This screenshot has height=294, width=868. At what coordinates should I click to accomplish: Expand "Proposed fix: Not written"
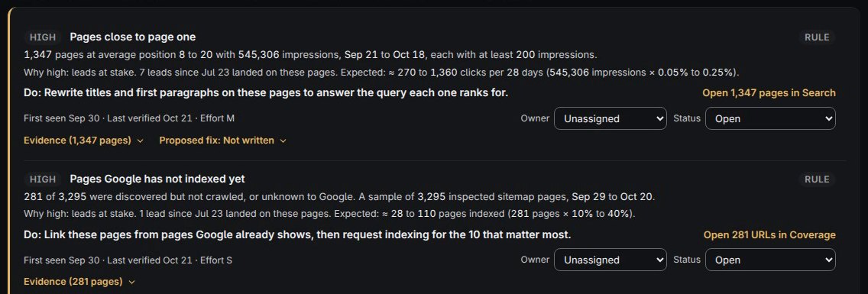222,141
